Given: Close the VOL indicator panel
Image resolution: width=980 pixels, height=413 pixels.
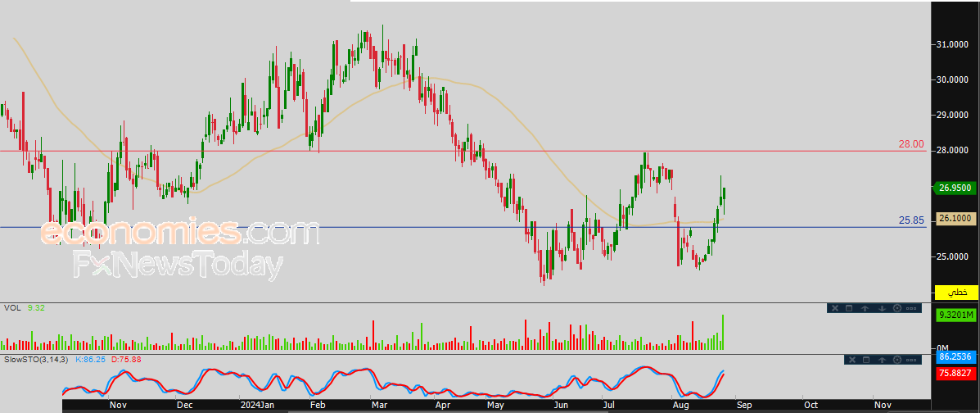Looking at the screenshot, I should (x=835, y=308).
